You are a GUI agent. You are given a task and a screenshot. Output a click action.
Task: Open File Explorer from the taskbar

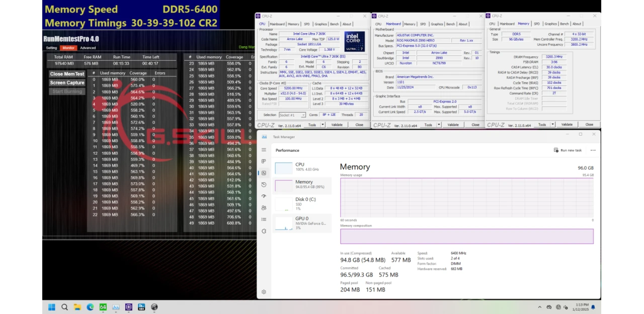tap(77, 307)
